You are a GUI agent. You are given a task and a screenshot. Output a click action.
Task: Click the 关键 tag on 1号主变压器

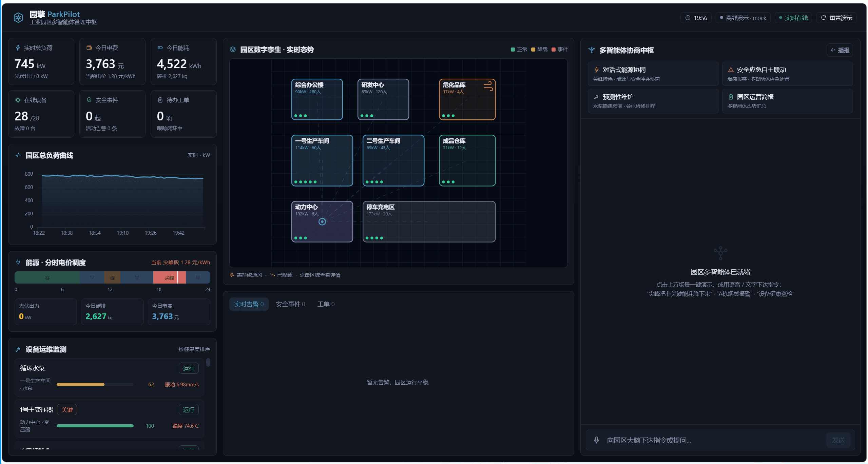click(67, 410)
